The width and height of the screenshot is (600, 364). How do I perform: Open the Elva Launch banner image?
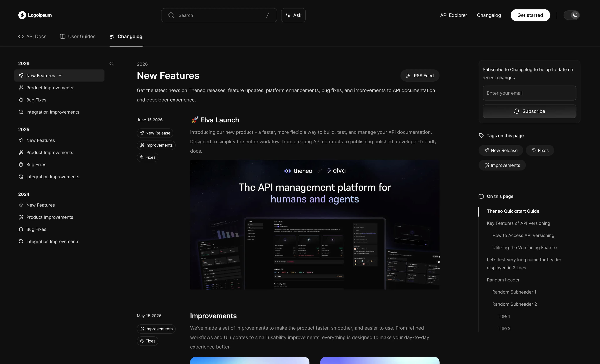point(315,224)
